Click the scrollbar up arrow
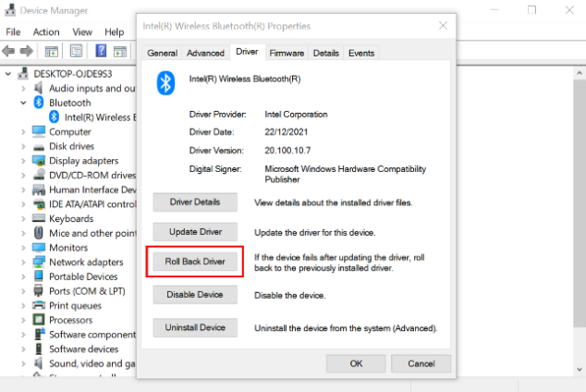This screenshot has width=586, height=392. (x=580, y=73)
